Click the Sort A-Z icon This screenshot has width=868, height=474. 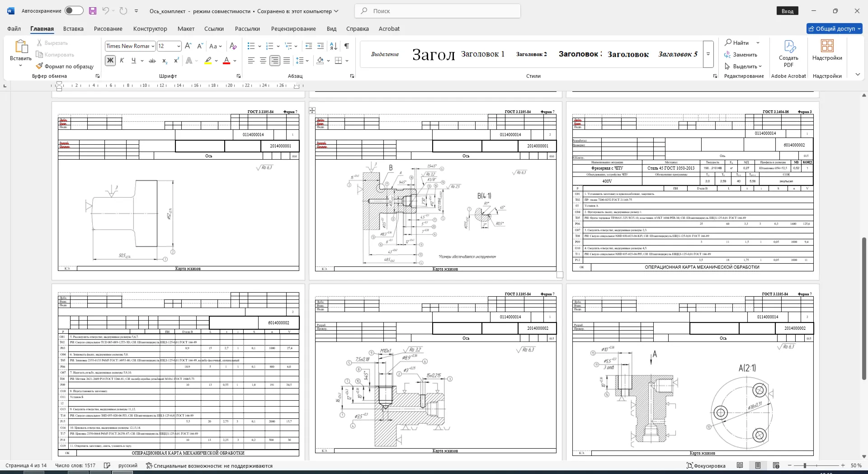tap(334, 46)
